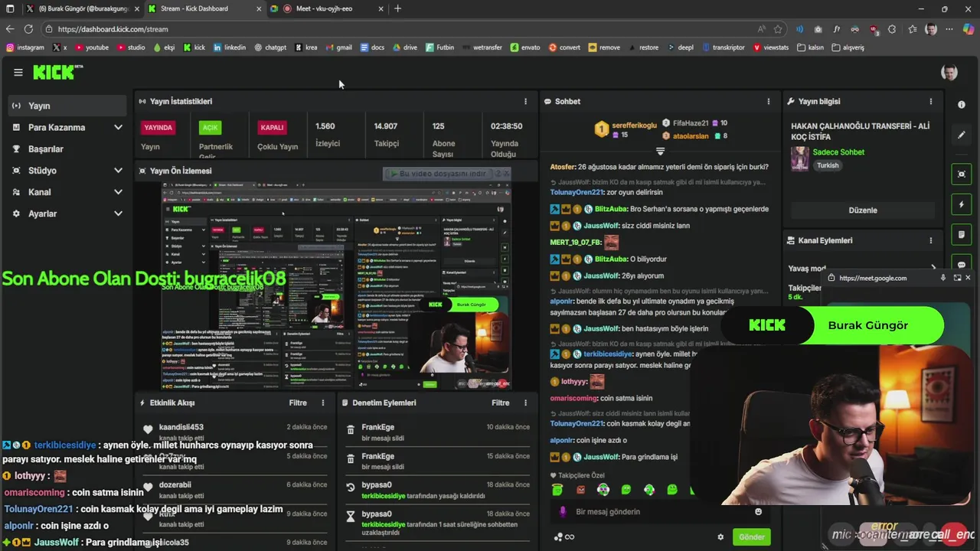Click Atosfer's username in chat

[x=562, y=166]
